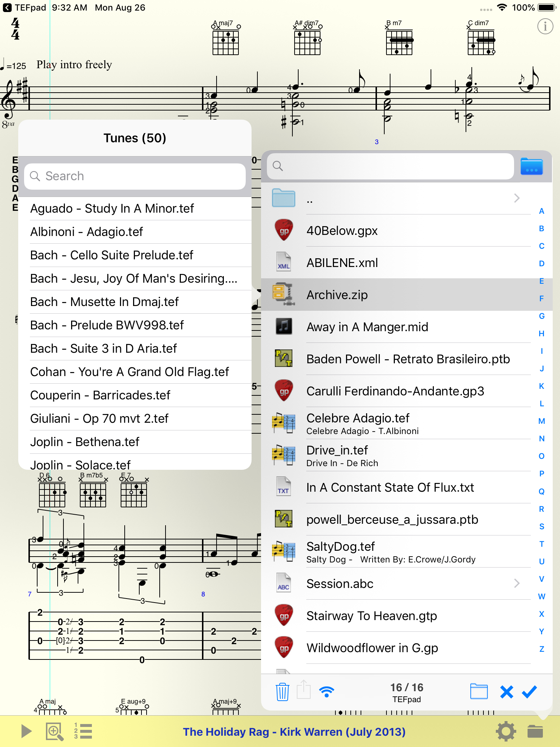Jump to letter W in index

(x=542, y=596)
